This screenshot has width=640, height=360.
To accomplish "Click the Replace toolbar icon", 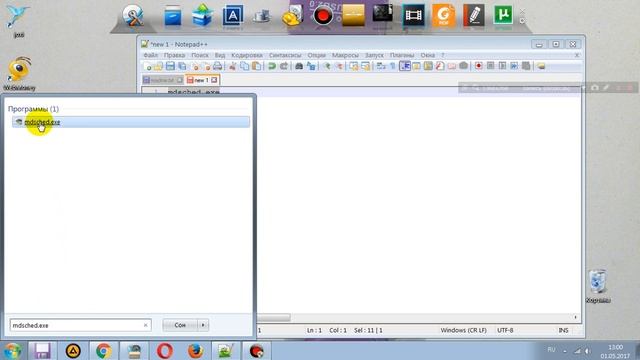I will (311, 66).
